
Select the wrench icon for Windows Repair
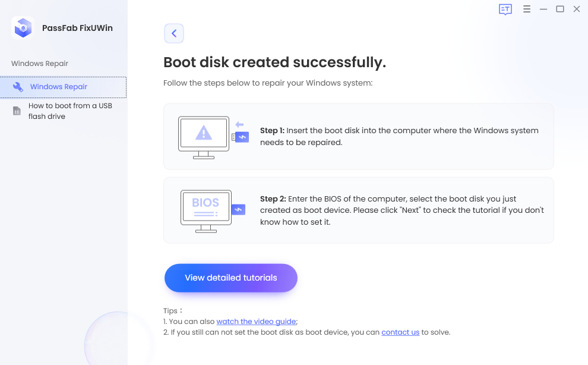point(18,87)
